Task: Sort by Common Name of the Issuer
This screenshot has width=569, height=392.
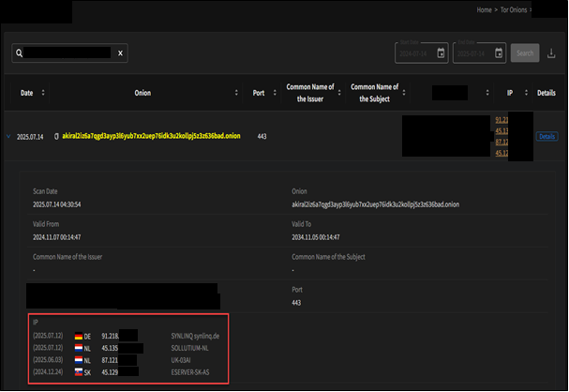Action: (338, 93)
